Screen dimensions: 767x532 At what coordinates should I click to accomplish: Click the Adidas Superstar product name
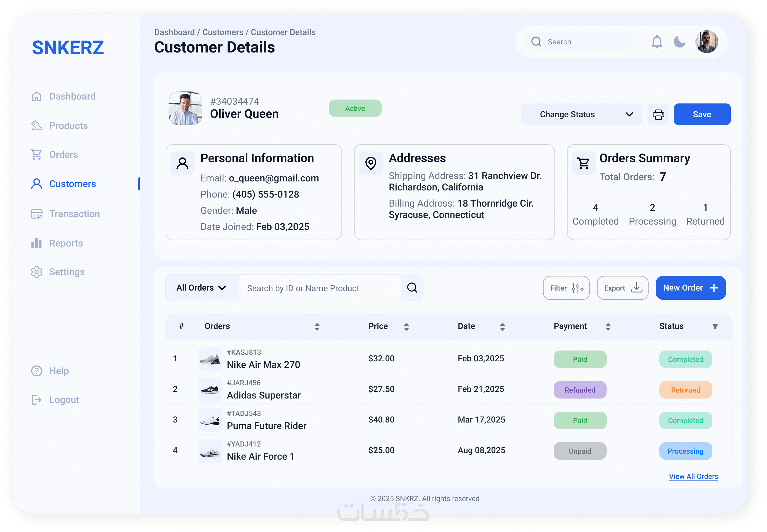[x=264, y=395]
